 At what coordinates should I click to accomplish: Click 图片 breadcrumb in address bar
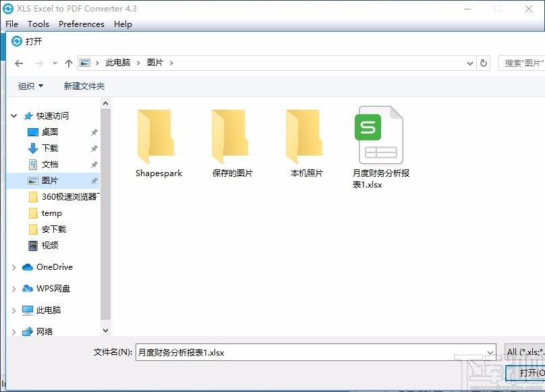pos(154,63)
